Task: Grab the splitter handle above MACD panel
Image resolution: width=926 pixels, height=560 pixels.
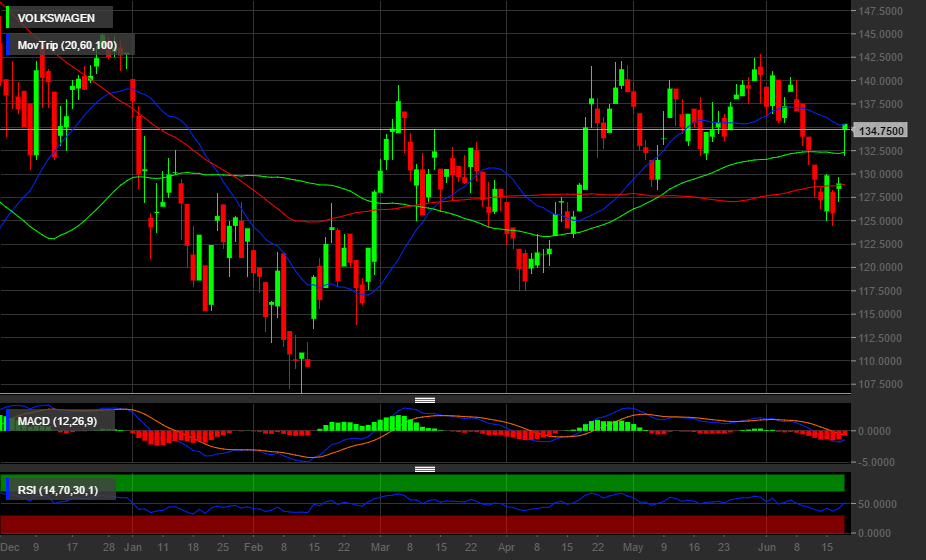Action: [x=425, y=400]
